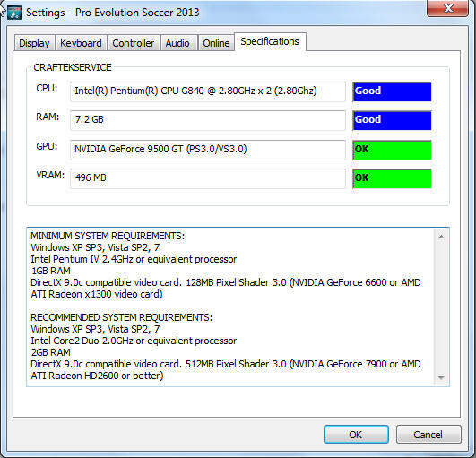Click the requirements scrollbar down arrow
This screenshot has width=476, height=458.
(x=441, y=377)
